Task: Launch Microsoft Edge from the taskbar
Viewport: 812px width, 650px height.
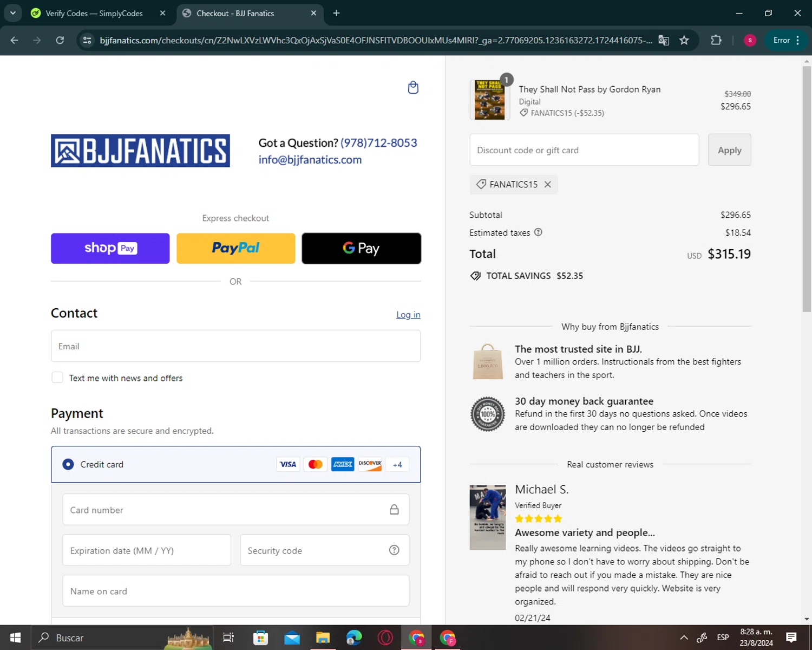Action: pos(354,638)
